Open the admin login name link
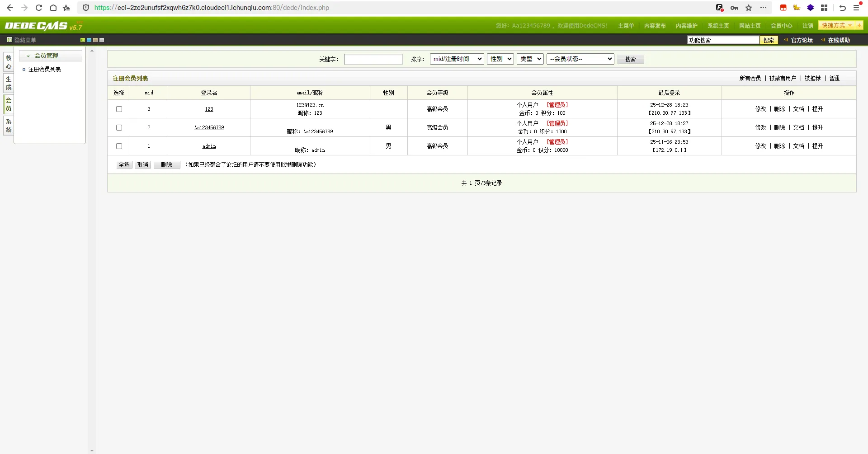The image size is (868, 454). 209,146
